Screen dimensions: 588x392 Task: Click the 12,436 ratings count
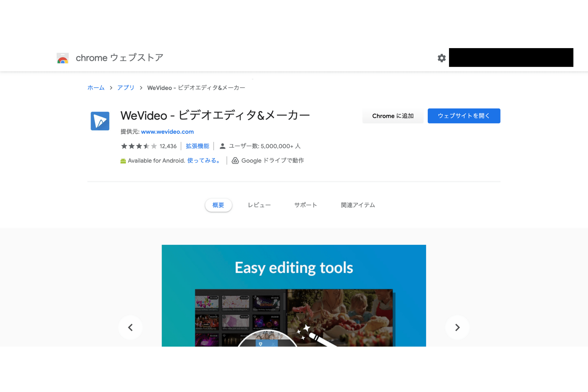coord(168,146)
